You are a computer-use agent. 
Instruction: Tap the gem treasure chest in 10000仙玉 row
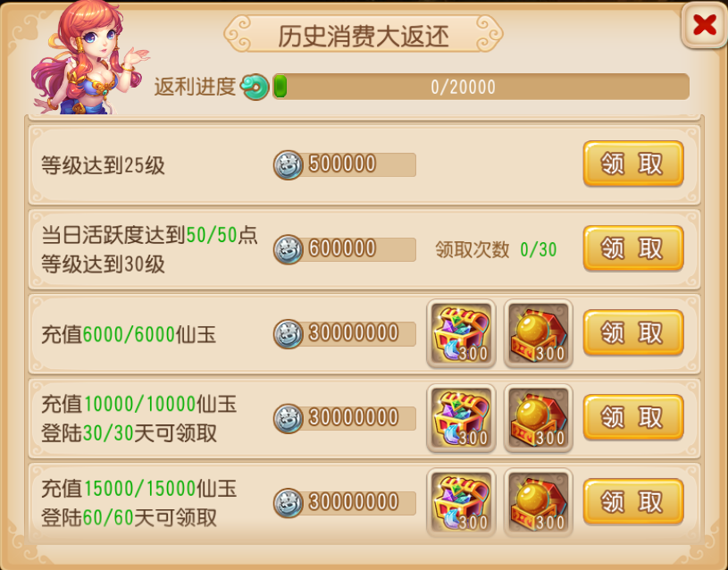461,417
